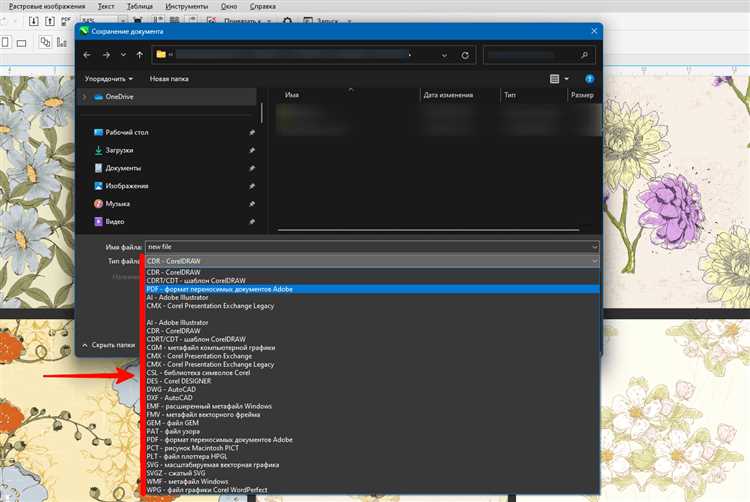Open the dialog help icon
This screenshot has height=502, width=750.
590,79
